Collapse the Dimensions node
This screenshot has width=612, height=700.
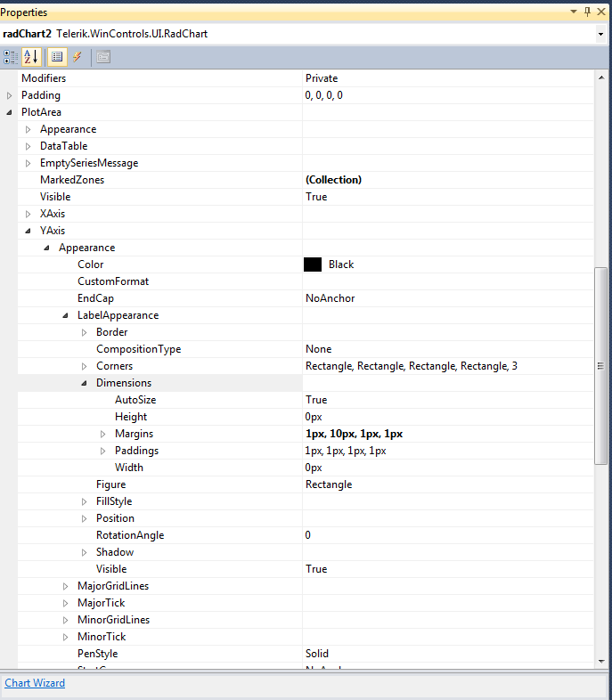click(85, 383)
